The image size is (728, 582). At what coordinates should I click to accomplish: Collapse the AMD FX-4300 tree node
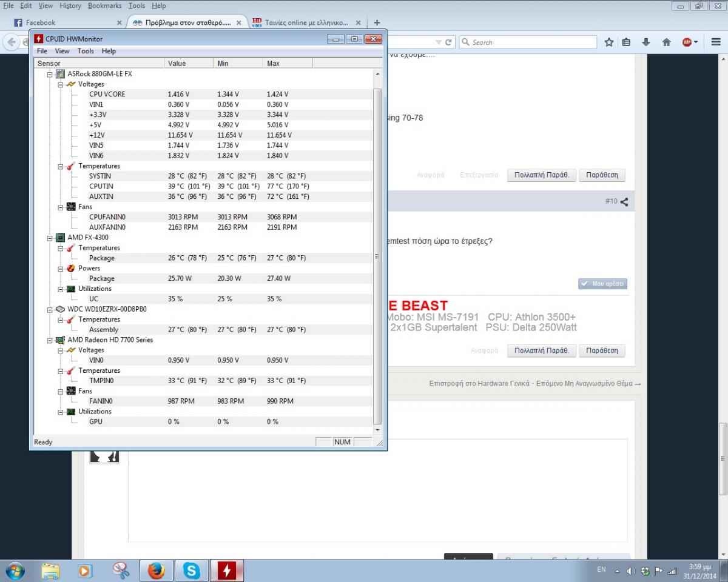[x=50, y=238]
